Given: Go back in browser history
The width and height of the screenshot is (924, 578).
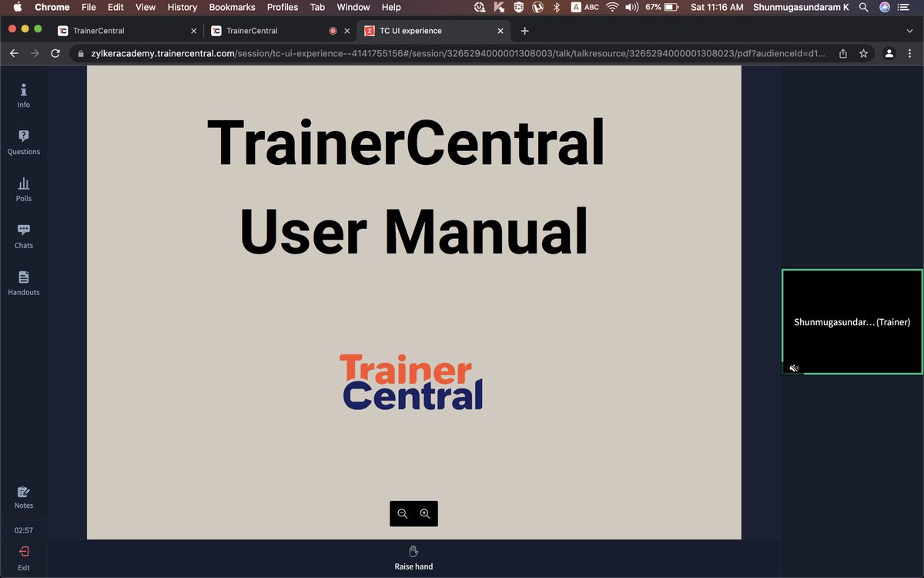Looking at the screenshot, I should (x=14, y=53).
